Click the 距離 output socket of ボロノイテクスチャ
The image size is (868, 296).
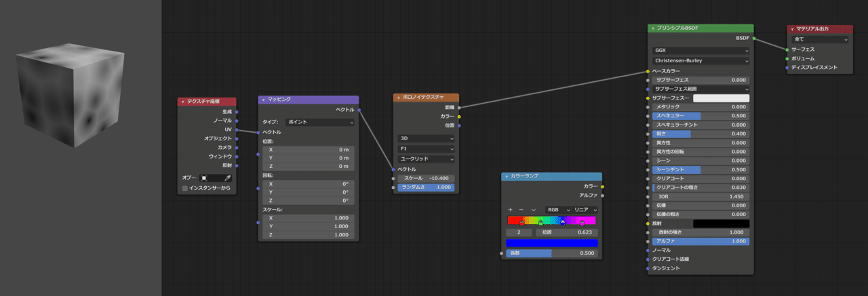tap(459, 107)
